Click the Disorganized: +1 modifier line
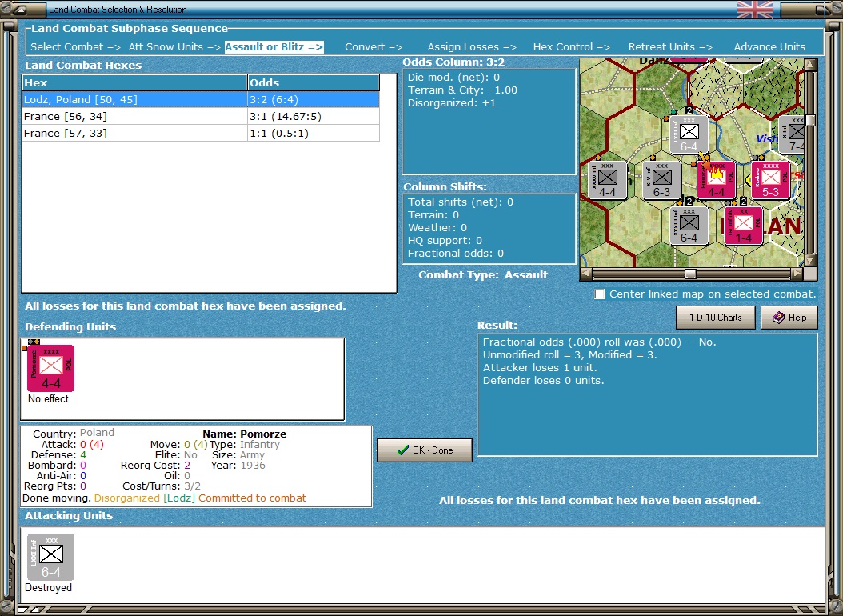Image resolution: width=843 pixels, height=616 pixels. pyautogui.click(x=452, y=103)
